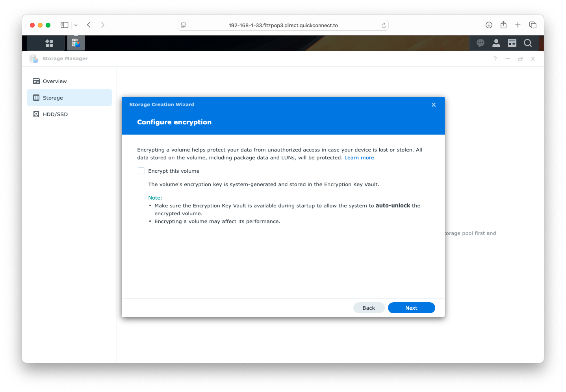Expand the Safari sidebar dropdown chevron
566x392 pixels.
tap(76, 25)
